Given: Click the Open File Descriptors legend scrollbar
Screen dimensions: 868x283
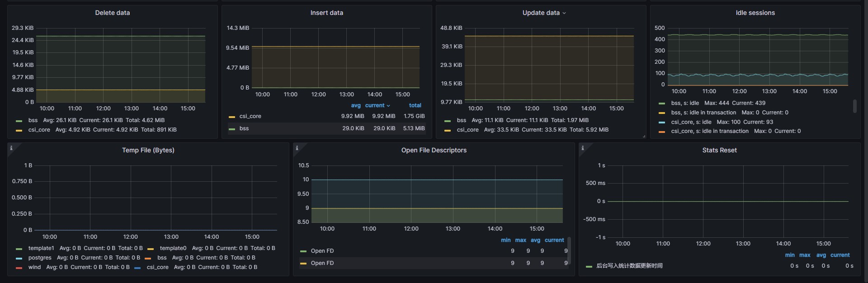Looking at the screenshot, I should [569, 250].
